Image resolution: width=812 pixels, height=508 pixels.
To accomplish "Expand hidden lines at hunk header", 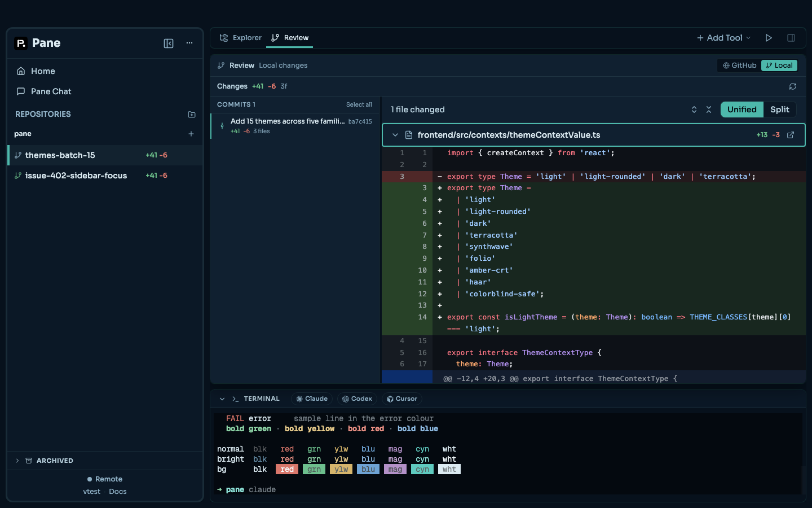I will [407, 378].
